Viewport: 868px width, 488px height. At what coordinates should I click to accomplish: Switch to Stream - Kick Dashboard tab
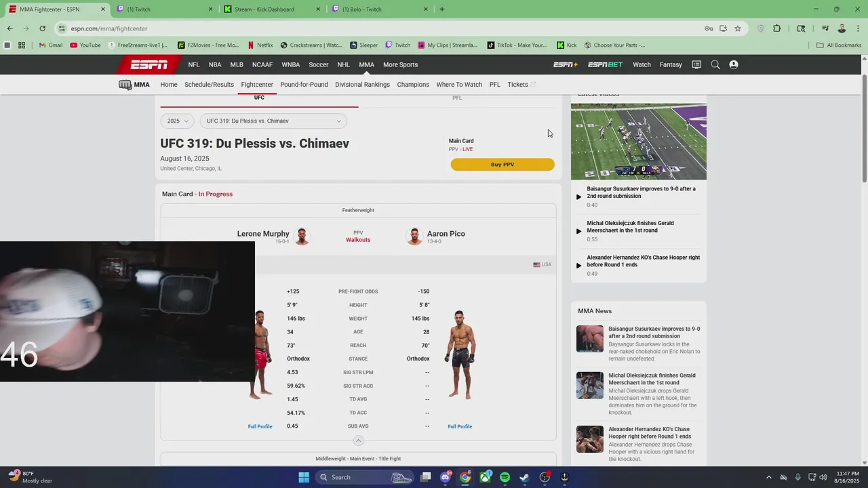[x=273, y=9]
